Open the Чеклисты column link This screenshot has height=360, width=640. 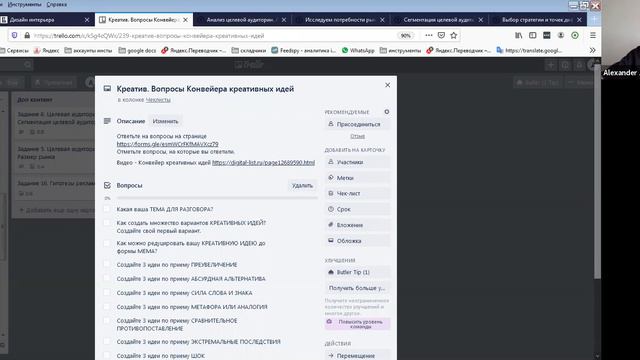tap(158, 100)
